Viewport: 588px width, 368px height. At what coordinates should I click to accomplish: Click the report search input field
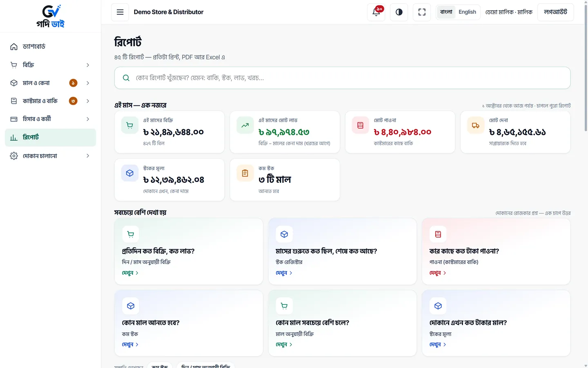pos(342,78)
